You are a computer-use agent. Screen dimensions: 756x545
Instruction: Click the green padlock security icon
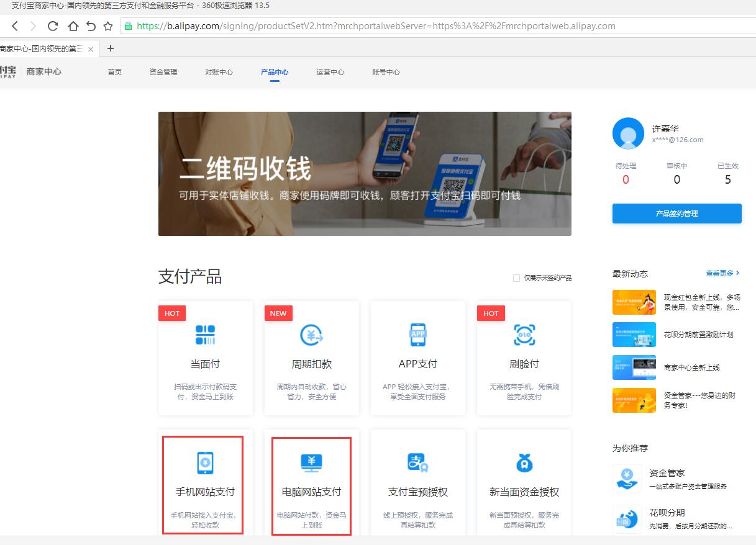pyautogui.click(x=129, y=26)
